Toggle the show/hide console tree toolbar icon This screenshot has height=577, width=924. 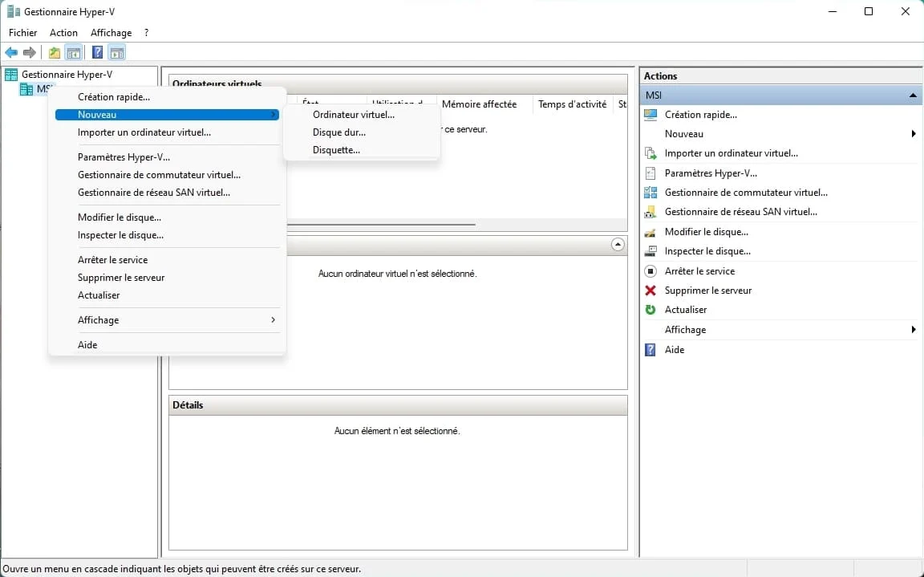(x=73, y=52)
